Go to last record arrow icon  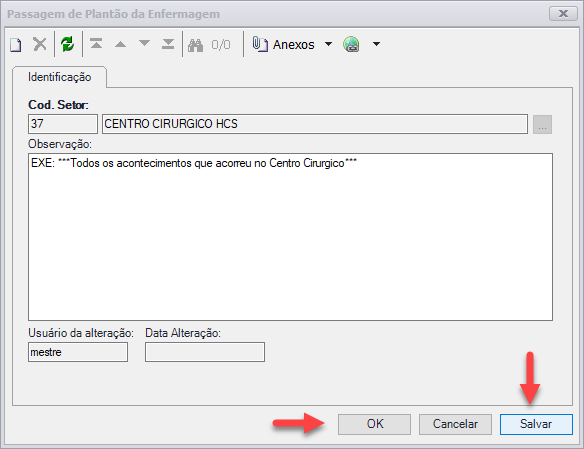(168, 44)
